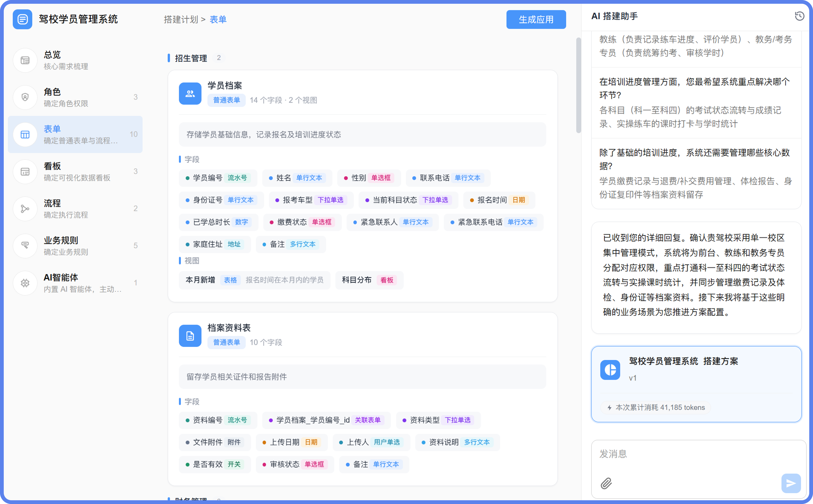This screenshot has height=504, width=813.
Task: Click the main form list scrollbar
Action: coord(579,85)
